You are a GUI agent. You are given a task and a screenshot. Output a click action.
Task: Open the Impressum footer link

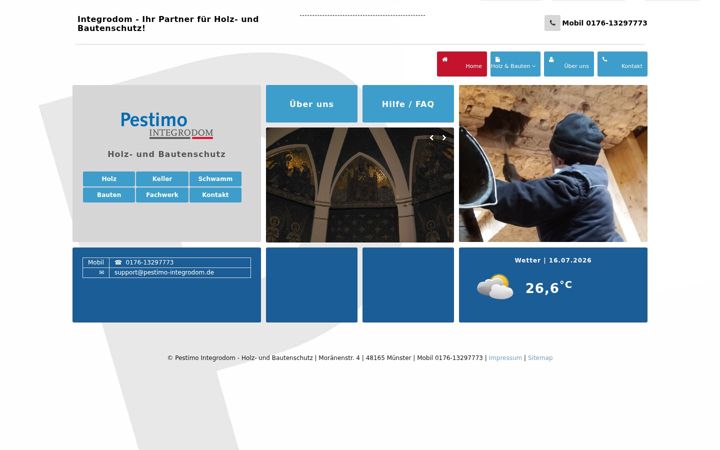pyautogui.click(x=505, y=358)
